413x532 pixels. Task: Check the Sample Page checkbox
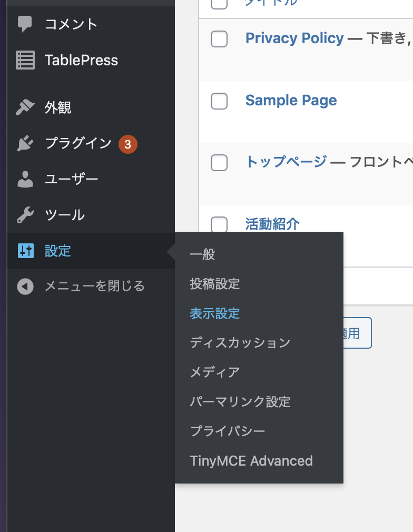click(x=219, y=101)
